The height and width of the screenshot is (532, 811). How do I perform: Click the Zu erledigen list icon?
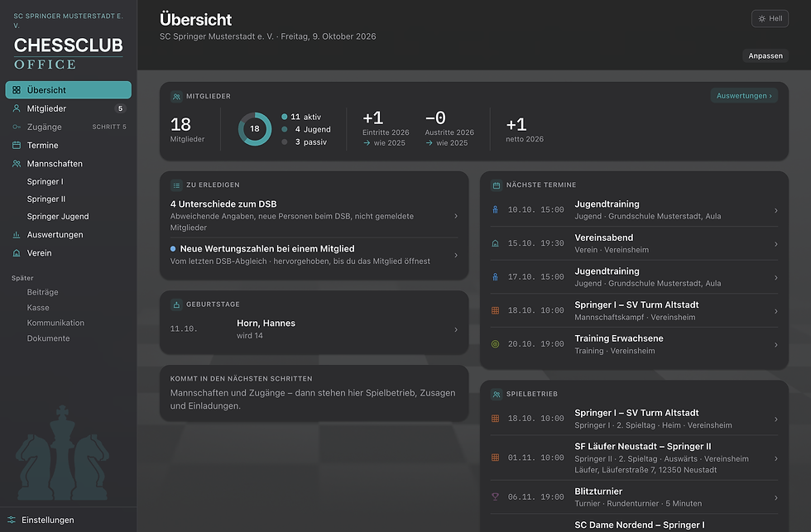pos(176,185)
